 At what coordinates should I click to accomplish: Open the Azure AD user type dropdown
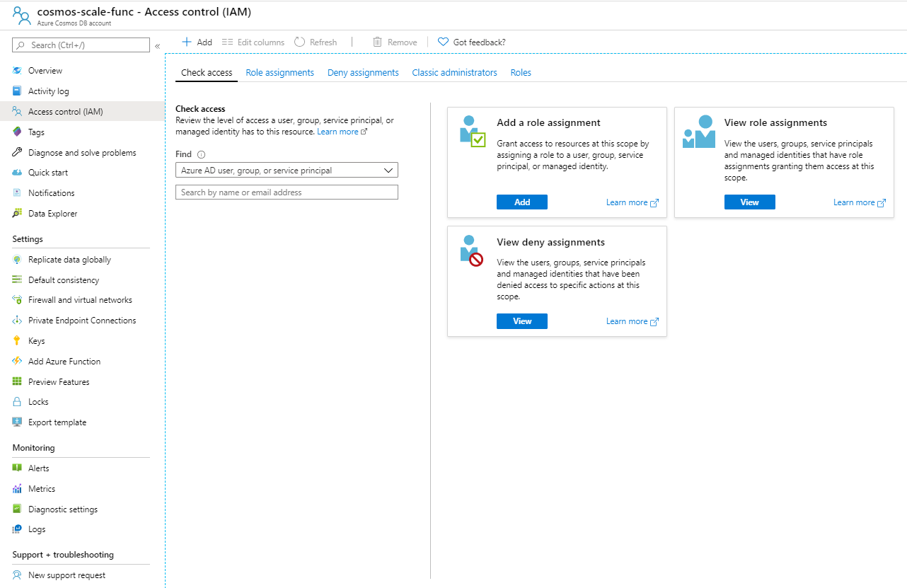click(x=287, y=170)
